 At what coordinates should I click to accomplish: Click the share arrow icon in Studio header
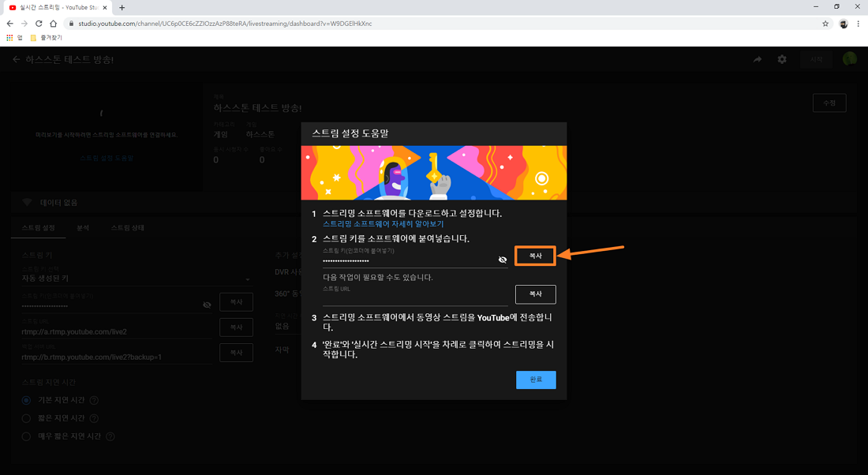pos(758,59)
